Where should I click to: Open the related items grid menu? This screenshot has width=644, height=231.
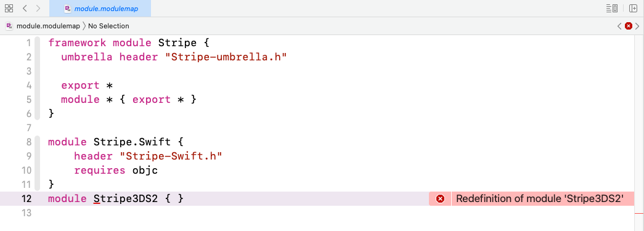click(x=9, y=8)
